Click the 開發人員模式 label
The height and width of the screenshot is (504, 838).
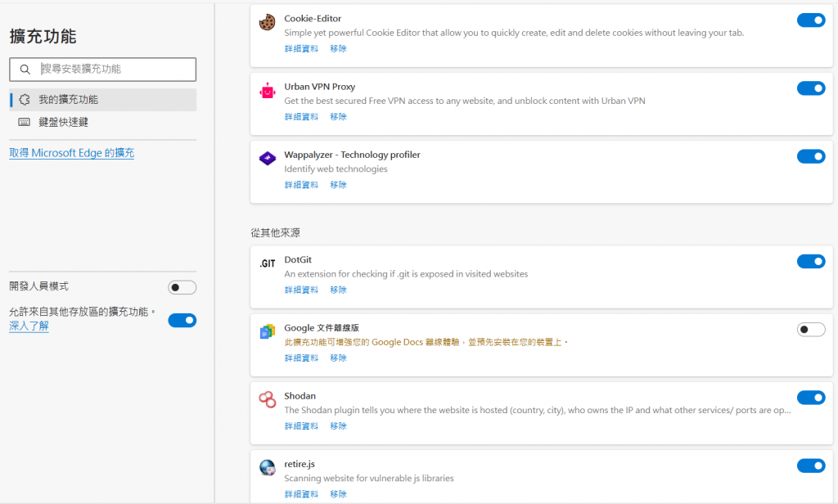[x=39, y=286]
